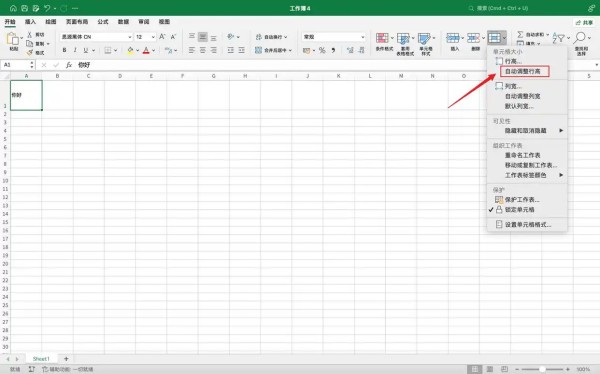Viewport: 600px width, 374px height.
Task: Select the Sheet1 tab
Action: point(41,359)
